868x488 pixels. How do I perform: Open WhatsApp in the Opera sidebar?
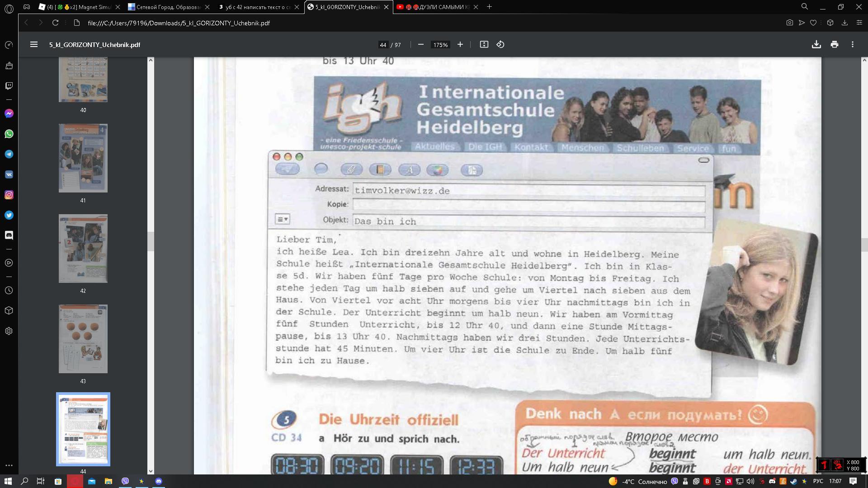[x=9, y=134]
